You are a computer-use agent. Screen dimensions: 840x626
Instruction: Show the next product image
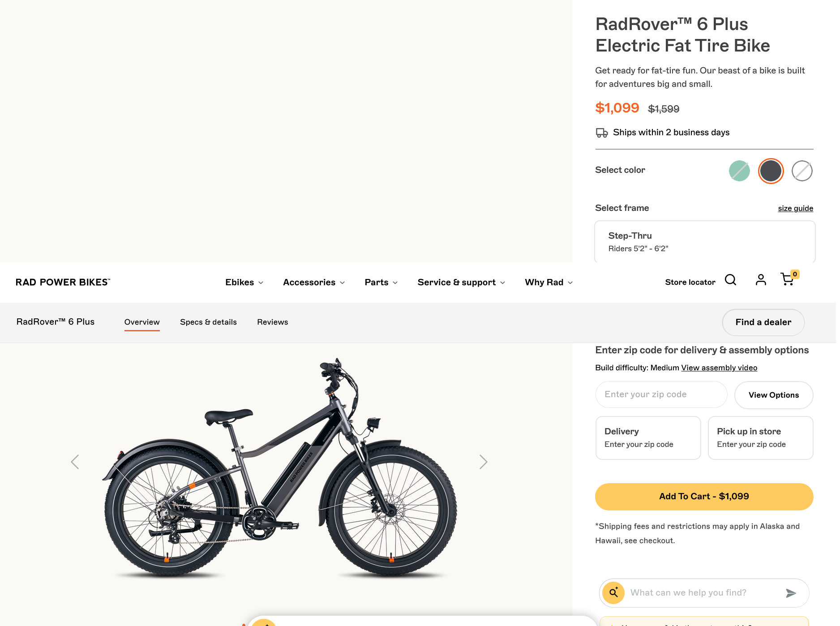pos(484,462)
